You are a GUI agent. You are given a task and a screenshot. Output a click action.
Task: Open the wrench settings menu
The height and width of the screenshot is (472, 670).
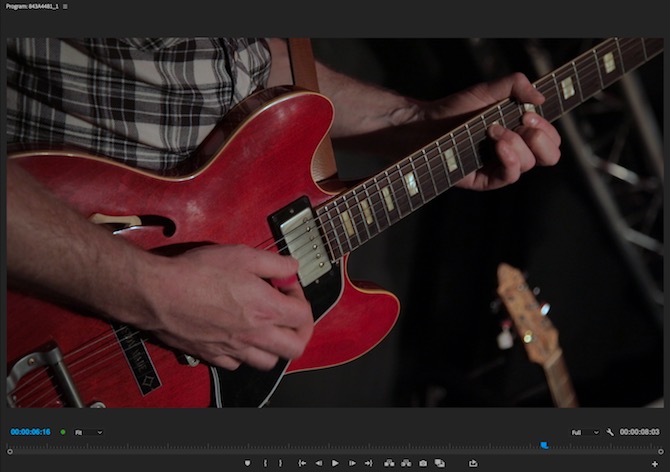tap(610, 432)
